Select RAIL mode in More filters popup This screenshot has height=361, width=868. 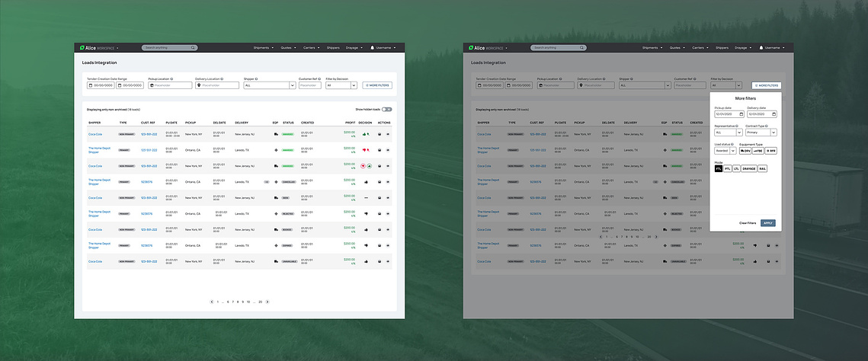763,168
